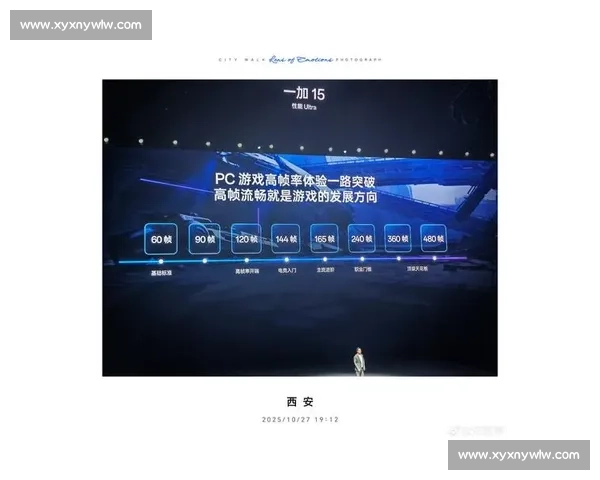Click the 'Lens of Emotions' script header
The height and width of the screenshot is (480, 600).
(x=301, y=59)
